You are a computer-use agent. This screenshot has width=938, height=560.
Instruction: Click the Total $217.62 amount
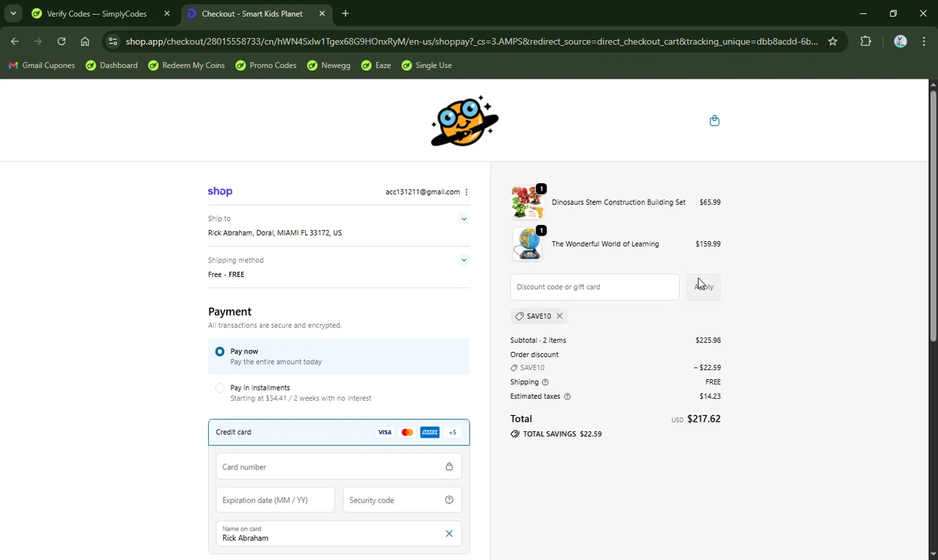point(704,419)
